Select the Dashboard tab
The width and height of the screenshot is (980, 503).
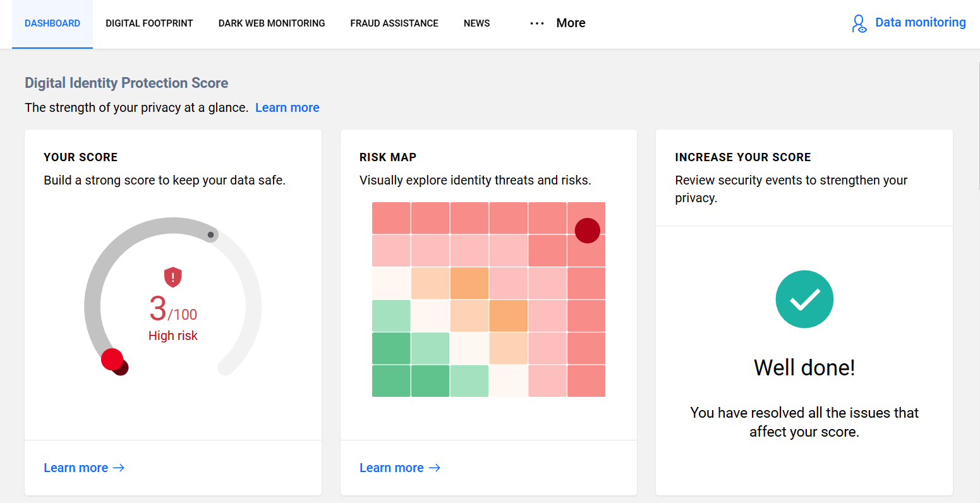52,23
